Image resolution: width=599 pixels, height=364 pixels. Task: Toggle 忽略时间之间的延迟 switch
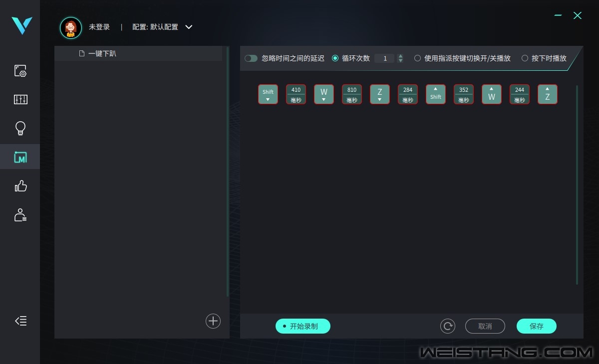[251, 58]
